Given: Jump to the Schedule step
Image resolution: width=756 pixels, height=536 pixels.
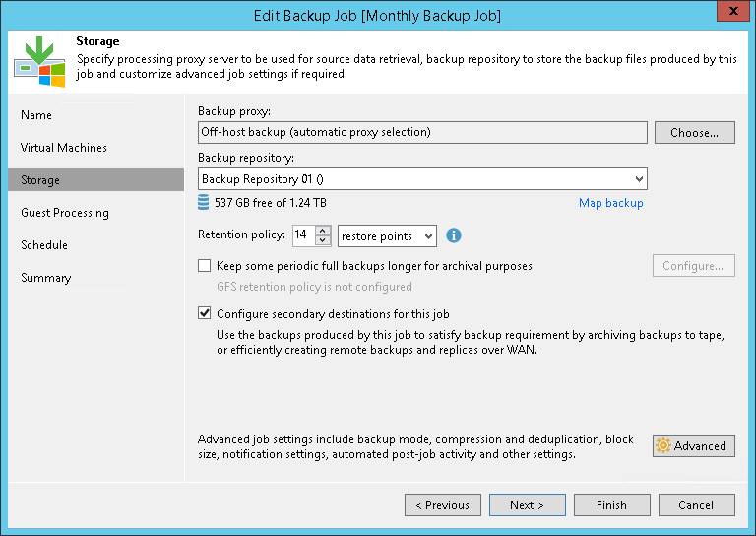Looking at the screenshot, I should pos(44,245).
